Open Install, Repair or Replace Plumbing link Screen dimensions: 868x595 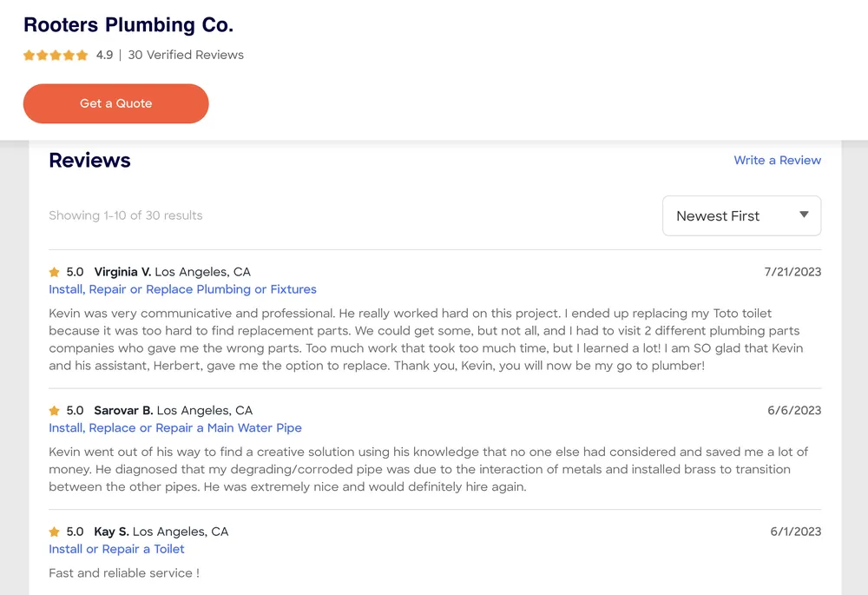182,289
